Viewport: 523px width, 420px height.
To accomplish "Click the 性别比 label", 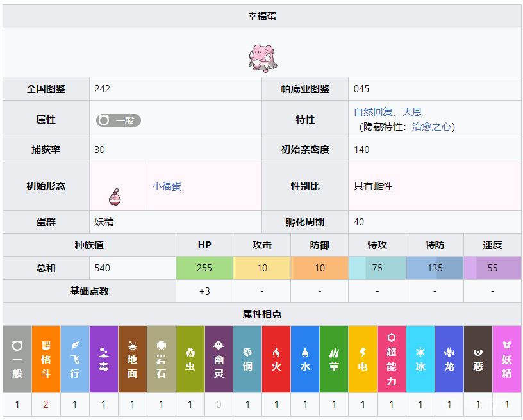I will pos(305,186).
